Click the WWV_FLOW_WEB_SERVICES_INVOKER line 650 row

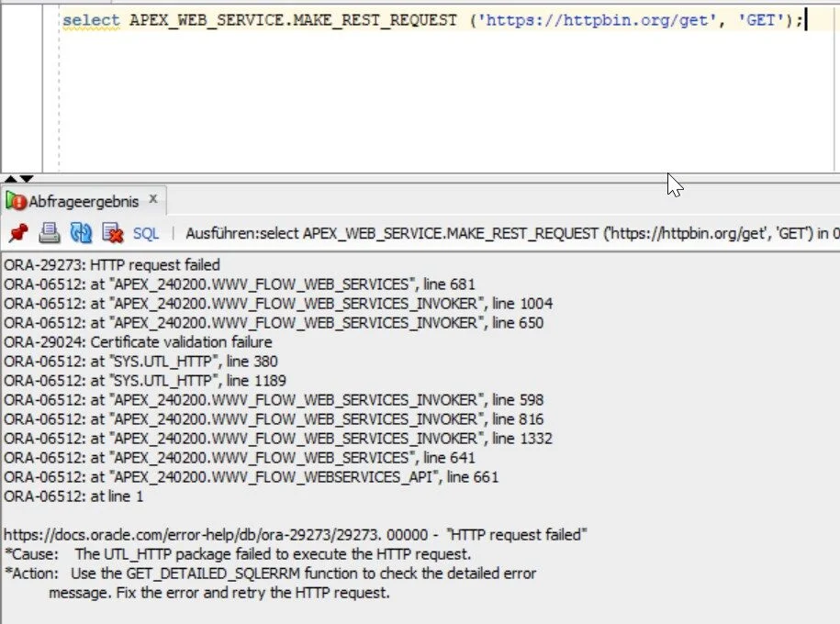pos(274,322)
